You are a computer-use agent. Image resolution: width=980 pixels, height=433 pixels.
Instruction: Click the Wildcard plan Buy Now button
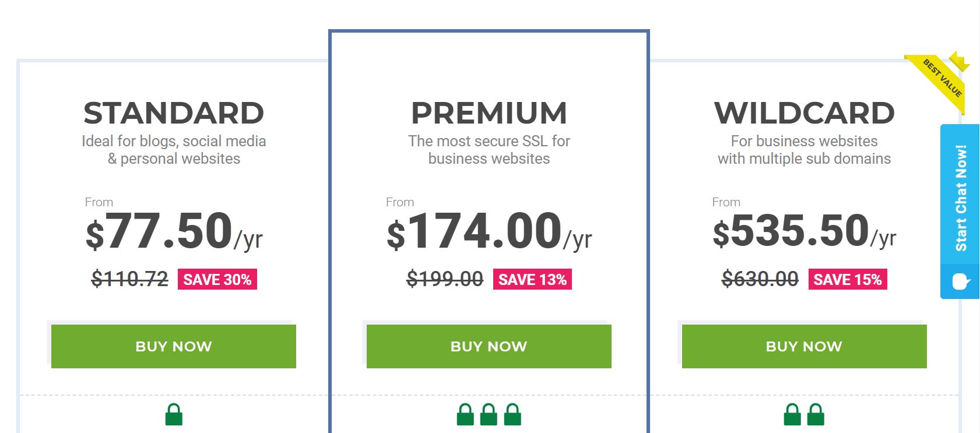[x=805, y=346]
